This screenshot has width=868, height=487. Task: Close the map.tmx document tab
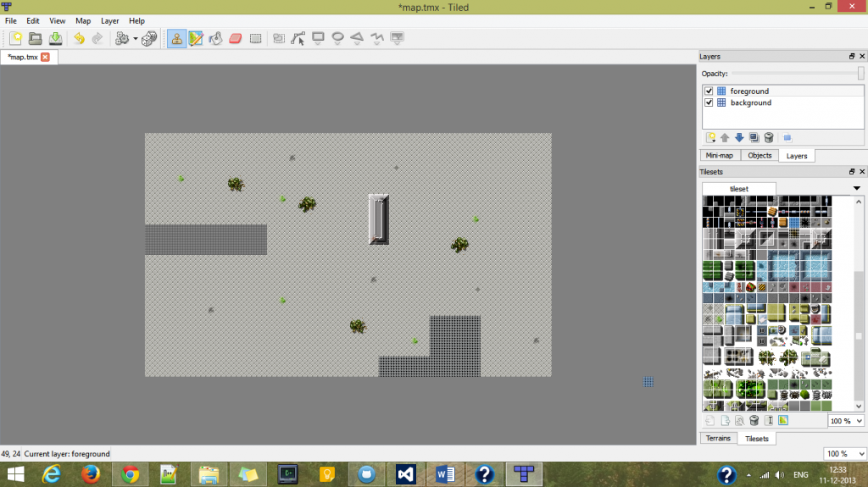click(45, 57)
